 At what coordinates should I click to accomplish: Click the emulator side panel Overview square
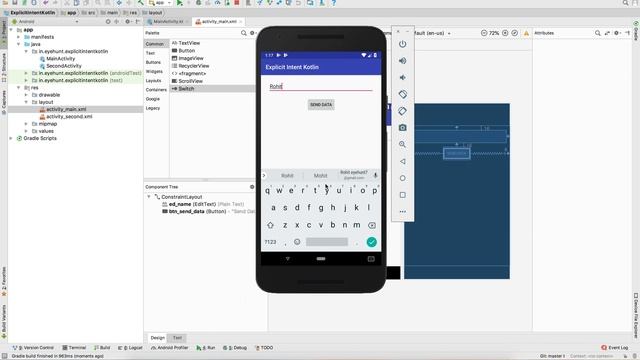point(402,195)
